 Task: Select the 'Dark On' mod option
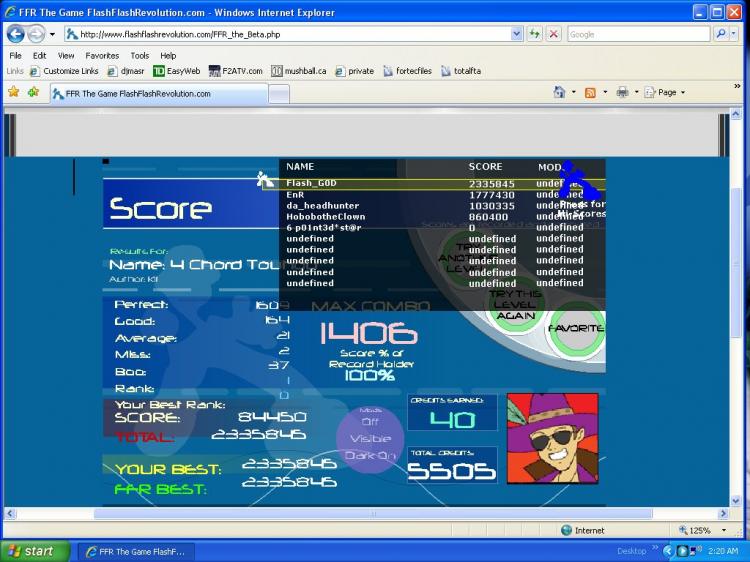[370, 455]
